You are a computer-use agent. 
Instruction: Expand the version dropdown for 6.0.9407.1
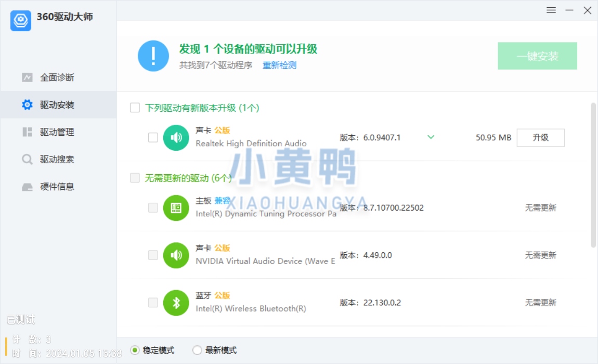431,137
